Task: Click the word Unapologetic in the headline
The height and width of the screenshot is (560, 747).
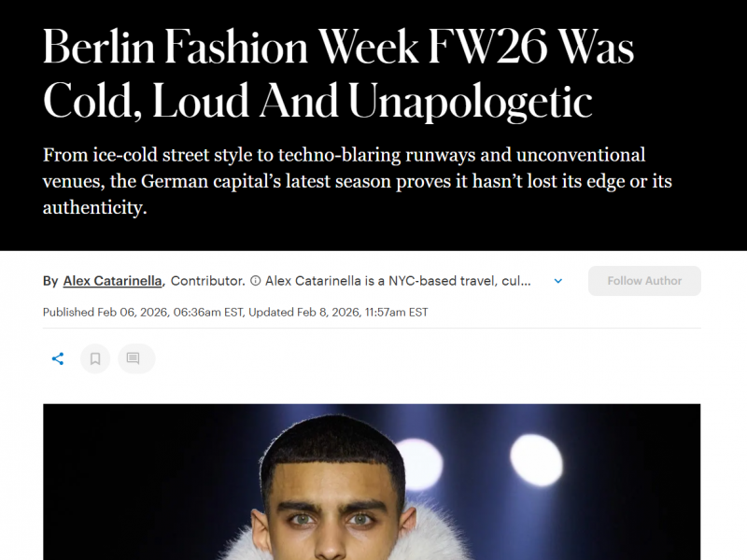Action: click(471, 102)
